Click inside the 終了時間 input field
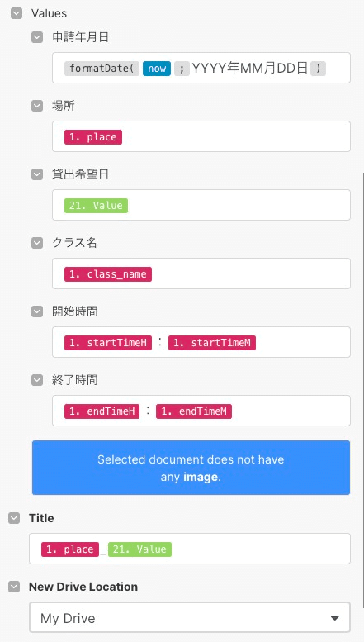364x642 pixels. pos(201,411)
